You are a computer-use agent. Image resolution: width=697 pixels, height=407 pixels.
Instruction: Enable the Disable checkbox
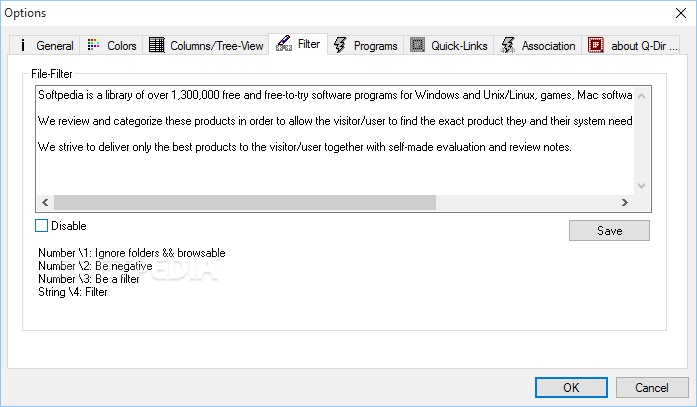(x=41, y=226)
